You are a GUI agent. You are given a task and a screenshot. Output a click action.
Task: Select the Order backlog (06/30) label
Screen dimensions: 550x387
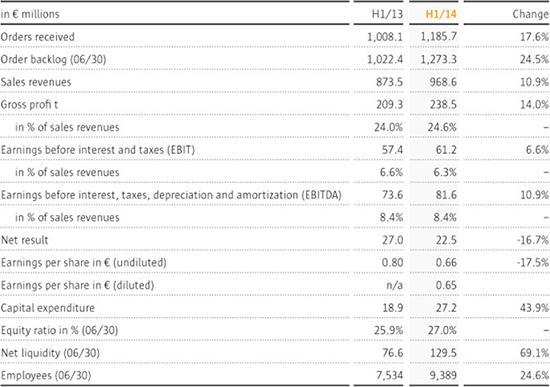click(x=53, y=59)
